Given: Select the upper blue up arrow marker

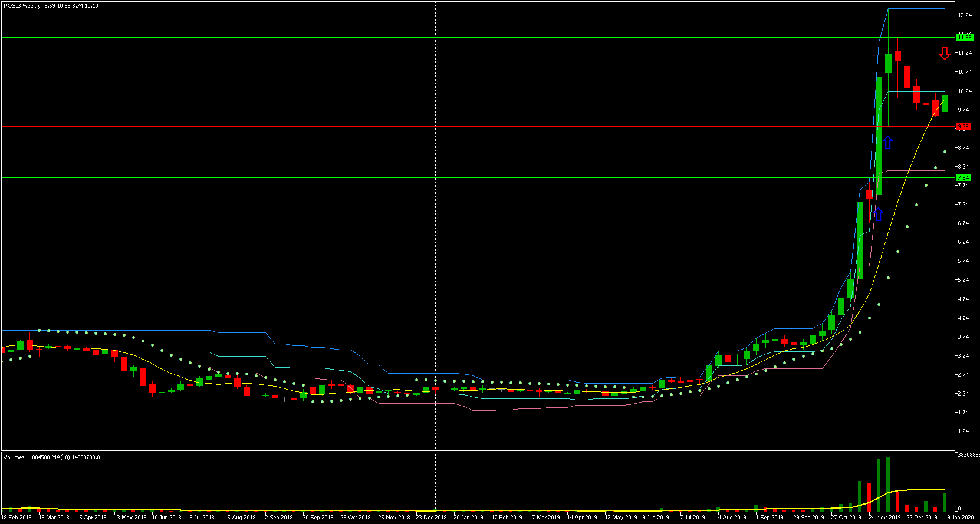Looking at the screenshot, I should click(887, 143).
